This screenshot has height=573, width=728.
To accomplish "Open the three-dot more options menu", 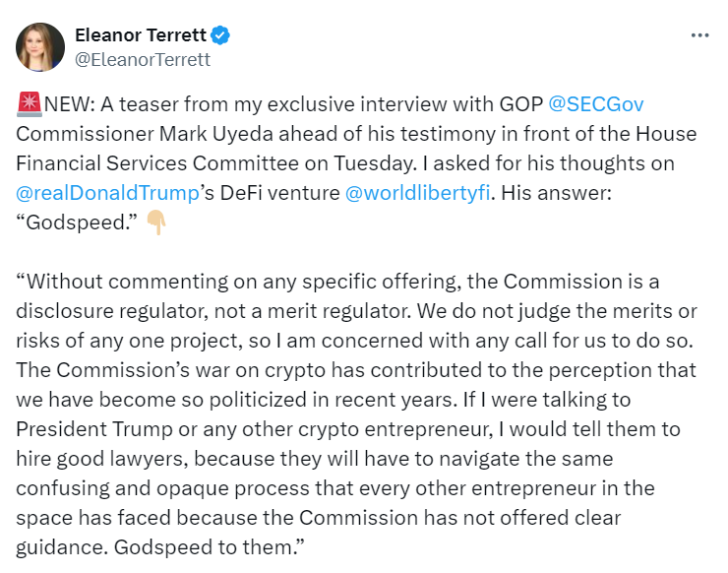I will [x=699, y=35].
